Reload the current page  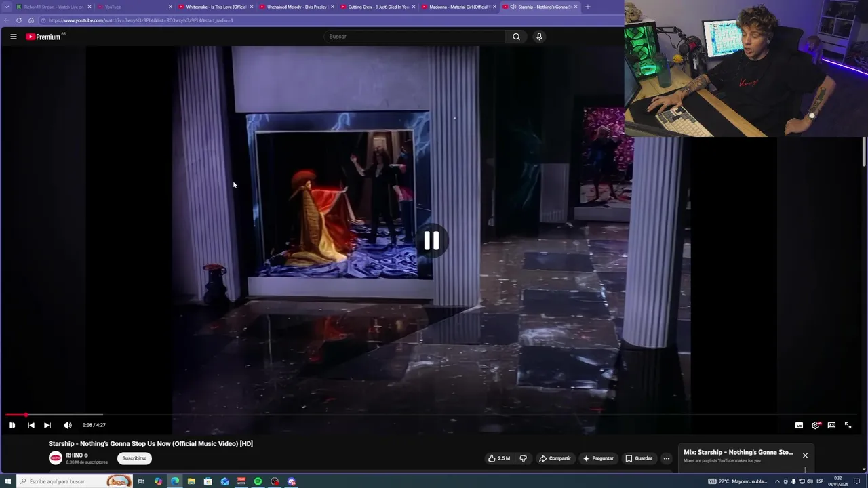click(x=19, y=20)
